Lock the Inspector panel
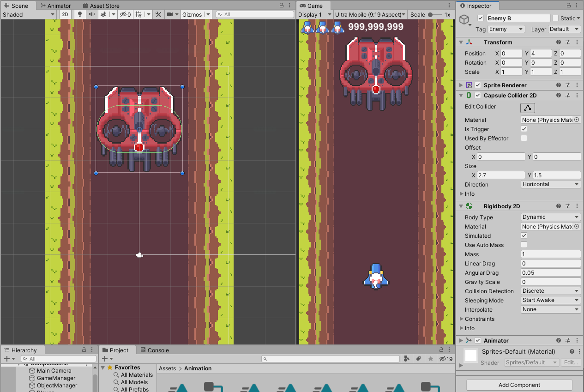 pyautogui.click(x=569, y=6)
